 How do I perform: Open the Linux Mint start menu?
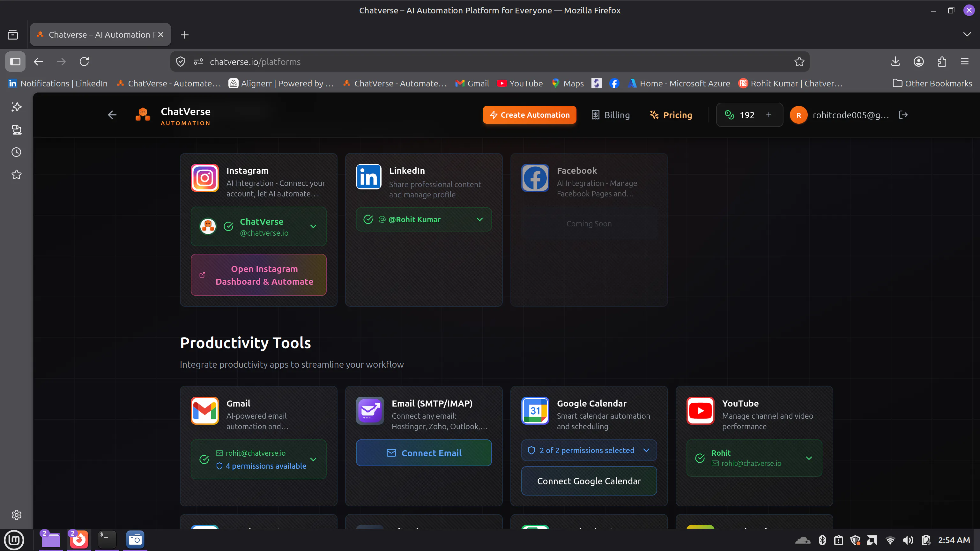(x=14, y=540)
